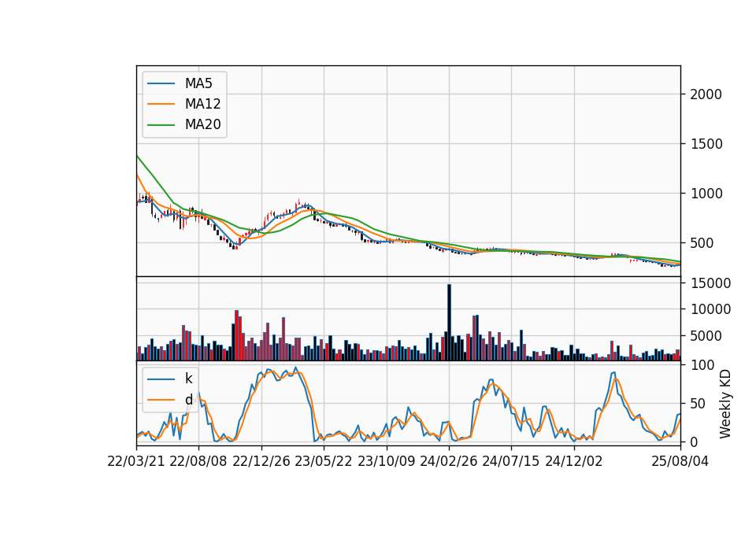
Task: Click the 2000 price axis label
Action: pos(706,94)
